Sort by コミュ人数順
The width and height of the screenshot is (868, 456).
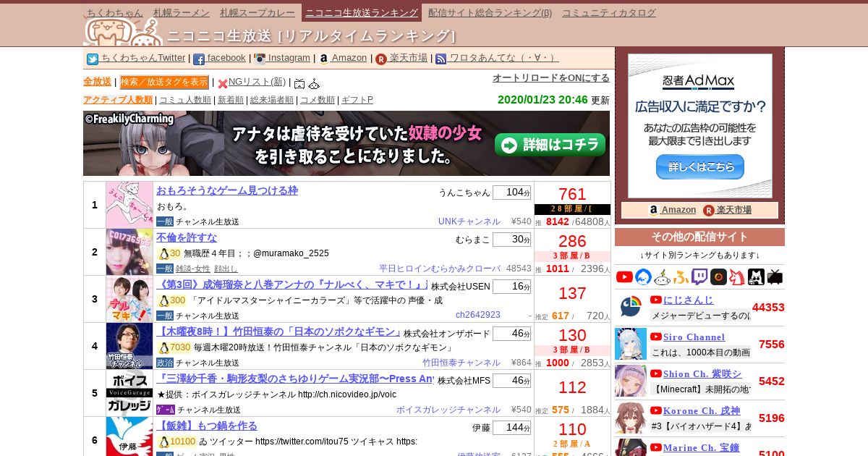pyautogui.click(x=185, y=100)
